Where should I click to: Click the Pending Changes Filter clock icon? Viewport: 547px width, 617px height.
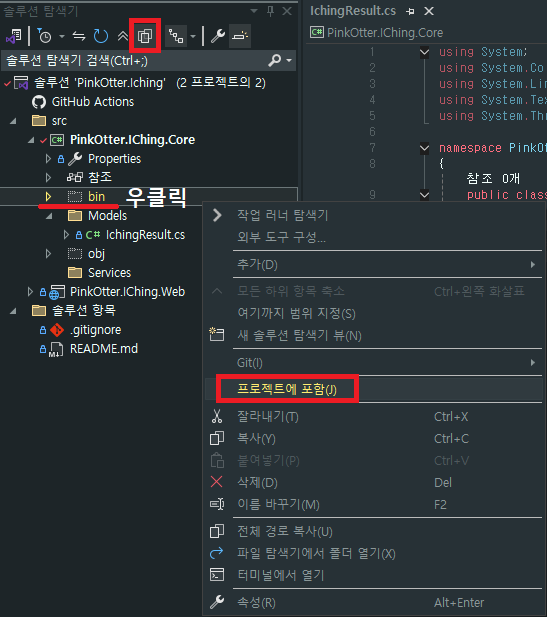tap(44, 36)
